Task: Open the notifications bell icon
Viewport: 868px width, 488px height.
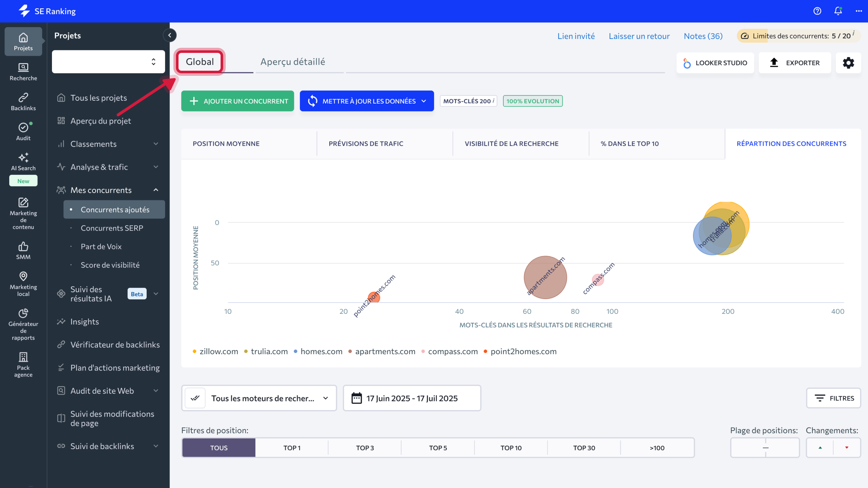Action: [x=838, y=11]
